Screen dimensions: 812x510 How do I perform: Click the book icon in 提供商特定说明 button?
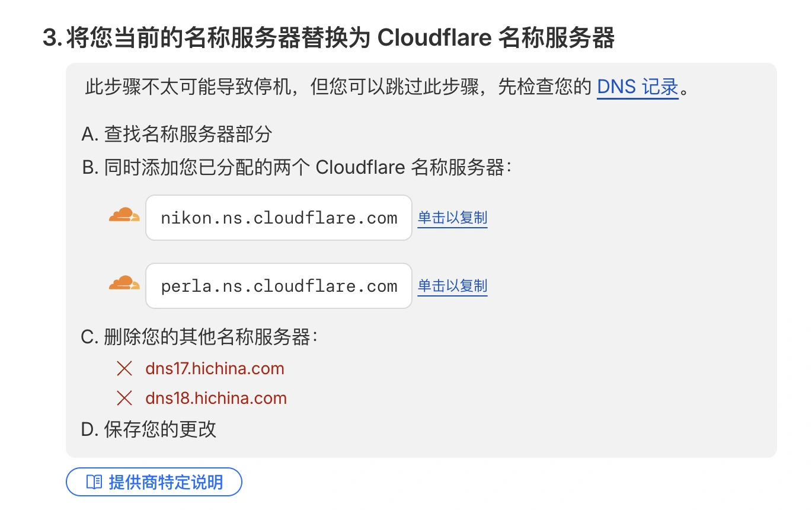[x=94, y=482]
